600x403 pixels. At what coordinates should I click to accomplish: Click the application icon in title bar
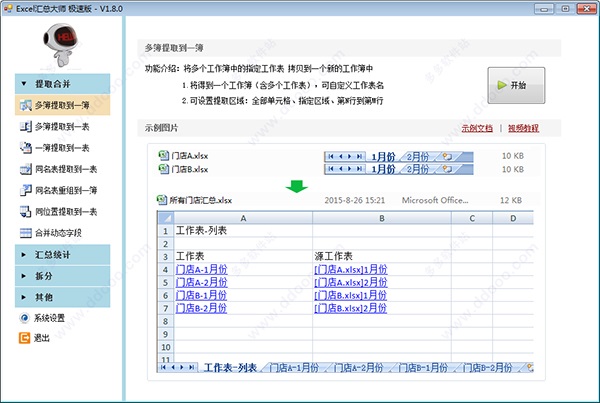(x=8, y=8)
